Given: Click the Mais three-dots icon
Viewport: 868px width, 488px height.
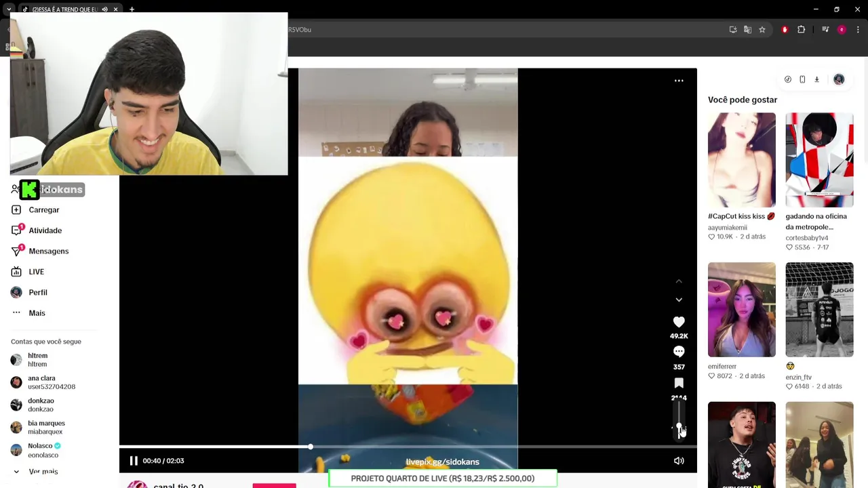Looking at the screenshot, I should click(16, 312).
